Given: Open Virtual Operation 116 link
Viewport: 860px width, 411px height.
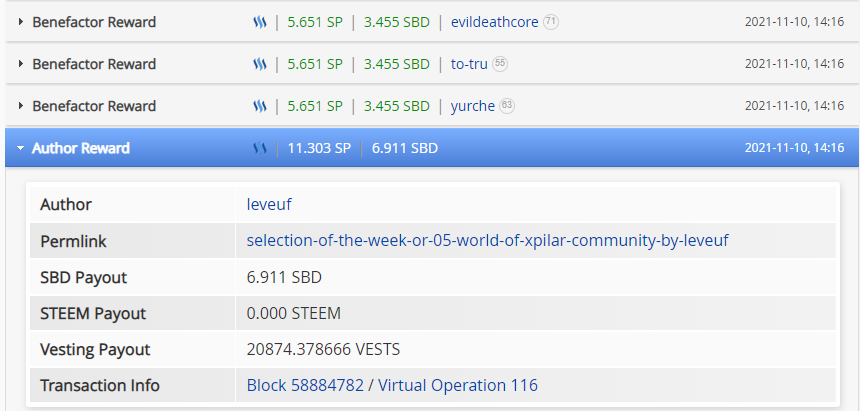Looking at the screenshot, I should tap(458, 385).
